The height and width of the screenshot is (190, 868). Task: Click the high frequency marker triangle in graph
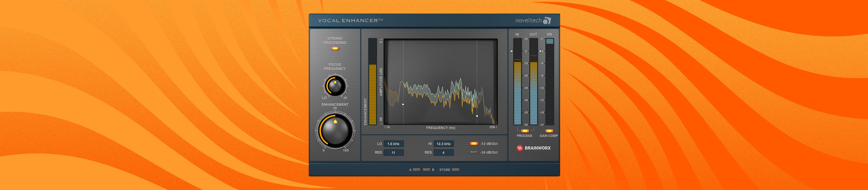(x=476, y=116)
